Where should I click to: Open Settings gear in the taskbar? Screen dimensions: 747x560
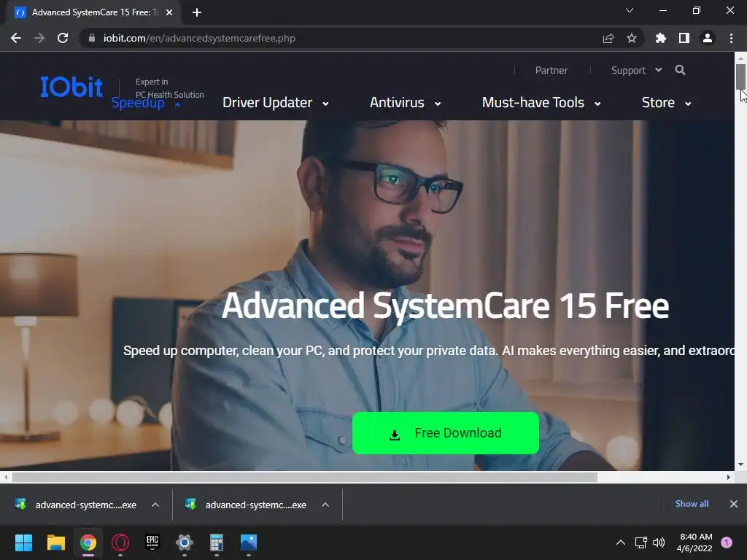click(185, 542)
